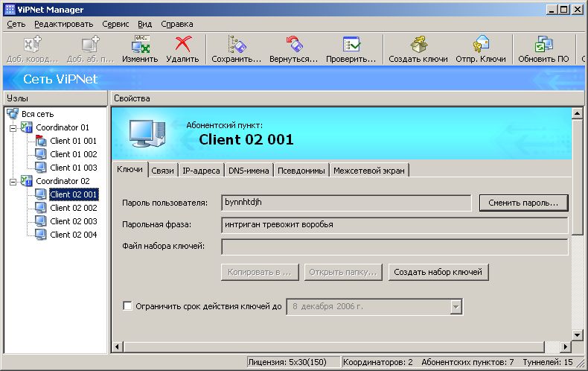Viewport: 588px width, 371px height.
Task: Click the red Удалить cross icon
Action: tap(183, 44)
